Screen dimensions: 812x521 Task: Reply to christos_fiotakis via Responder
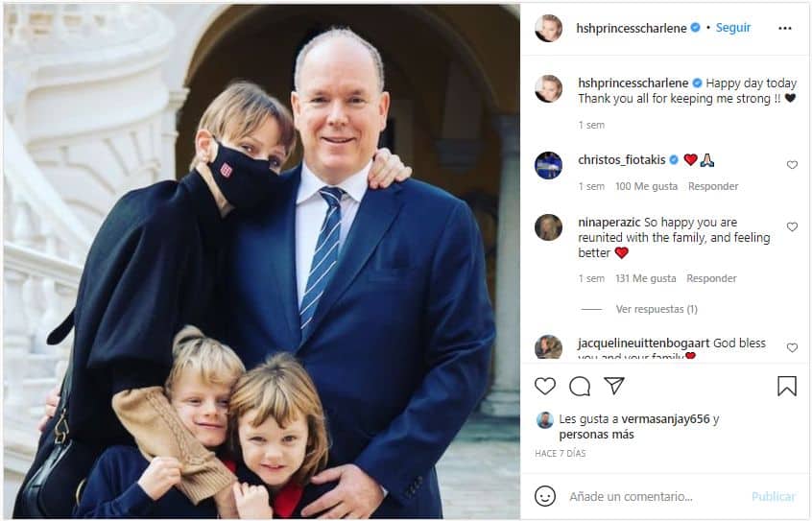713,186
